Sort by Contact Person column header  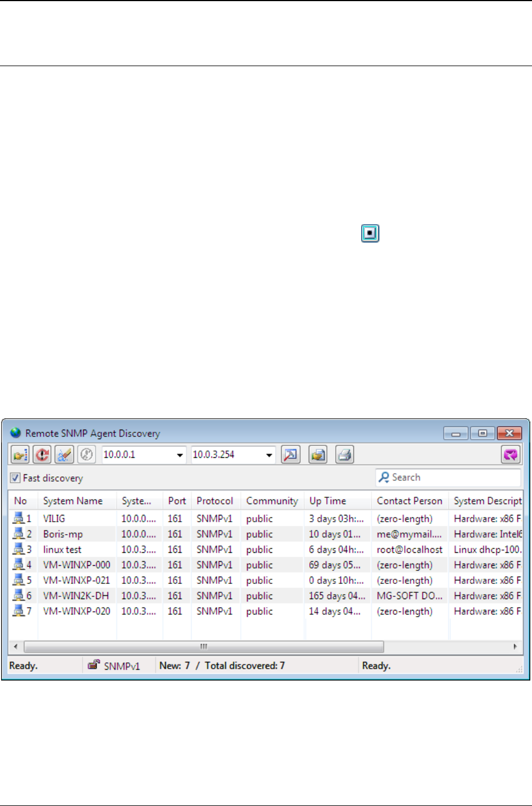click(410, 501)
